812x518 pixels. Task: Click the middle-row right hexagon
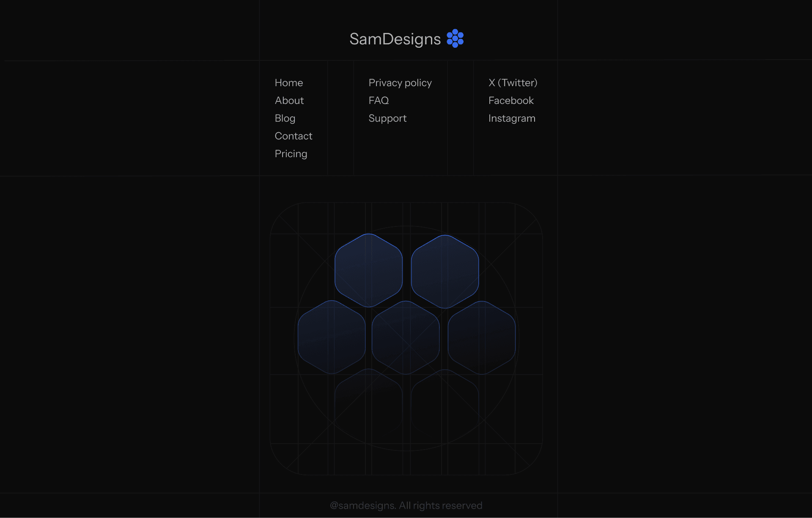(x=482, y=338)
